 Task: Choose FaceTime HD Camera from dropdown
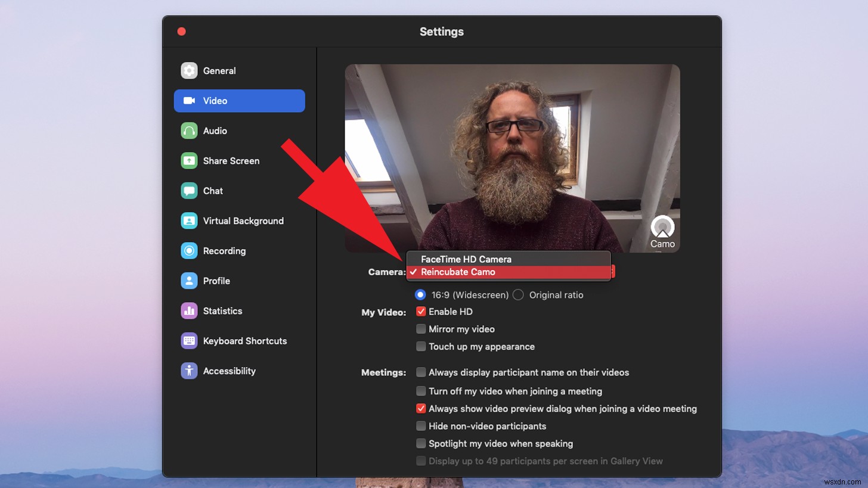(466, 259)
